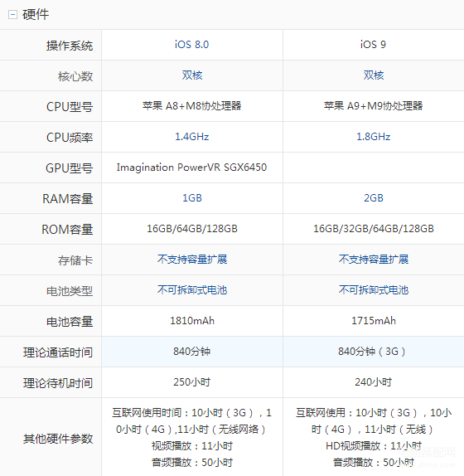Open the 1.4GHz CPU frequency link

coord(192,137)
